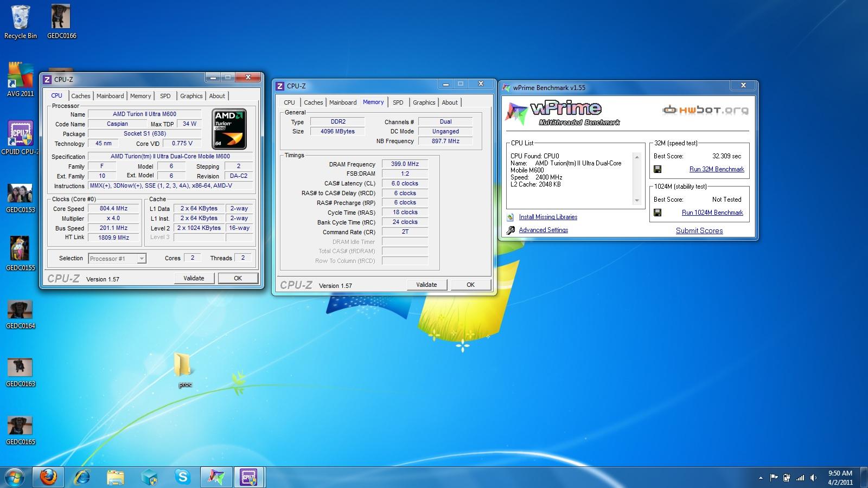
Task: Open Firefox from the taskbar
Action: (x=48, y=477)
